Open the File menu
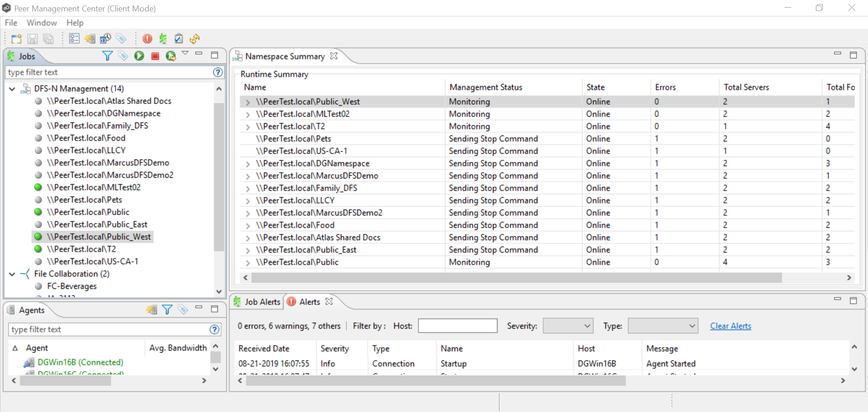The width and height of the screenshot is (868, 412). click(x=11, y=23)
